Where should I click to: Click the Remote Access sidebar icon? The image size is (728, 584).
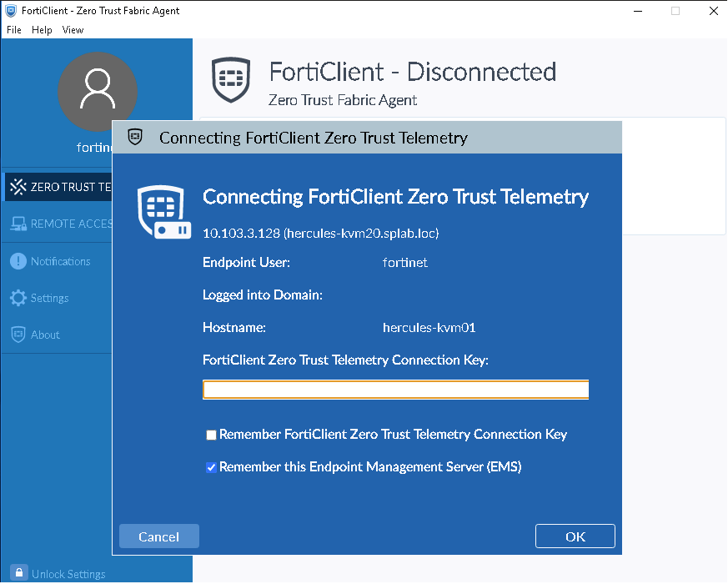[18, 224]
